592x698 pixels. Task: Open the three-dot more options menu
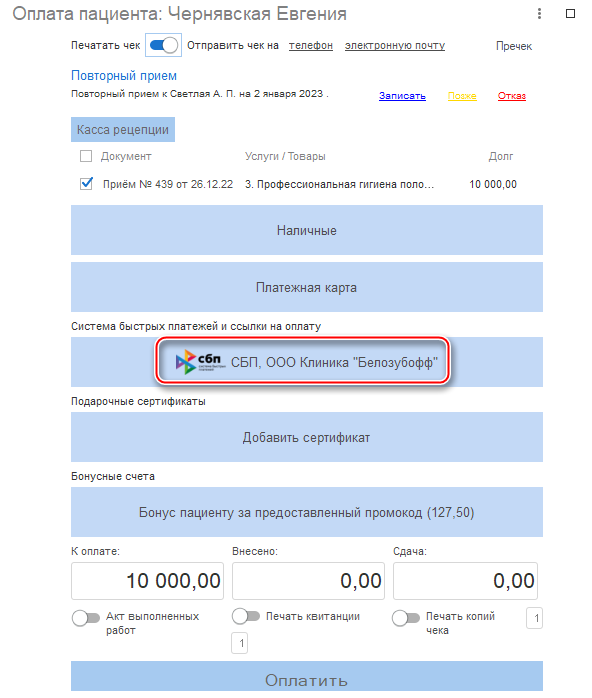click(539, 14)
